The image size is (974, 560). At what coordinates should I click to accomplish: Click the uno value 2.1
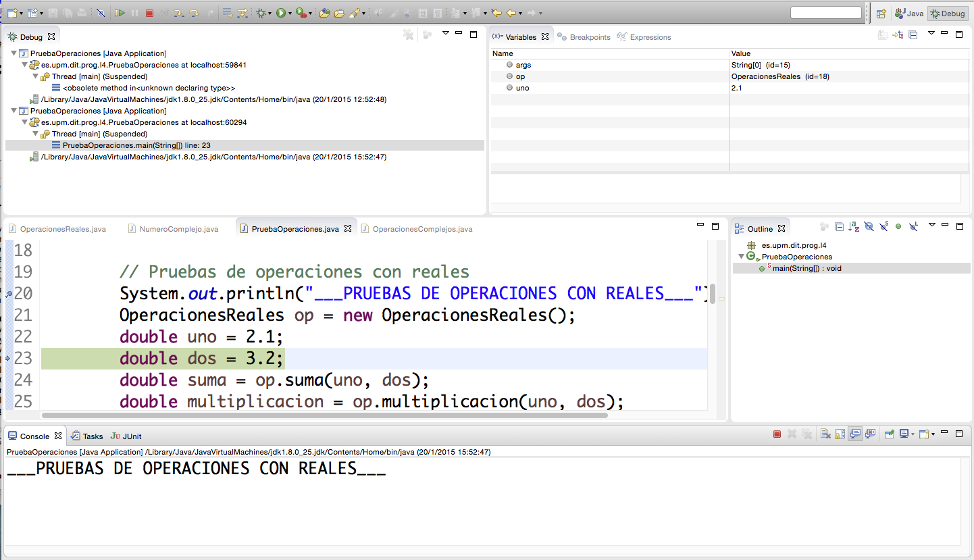coord(737,88)
